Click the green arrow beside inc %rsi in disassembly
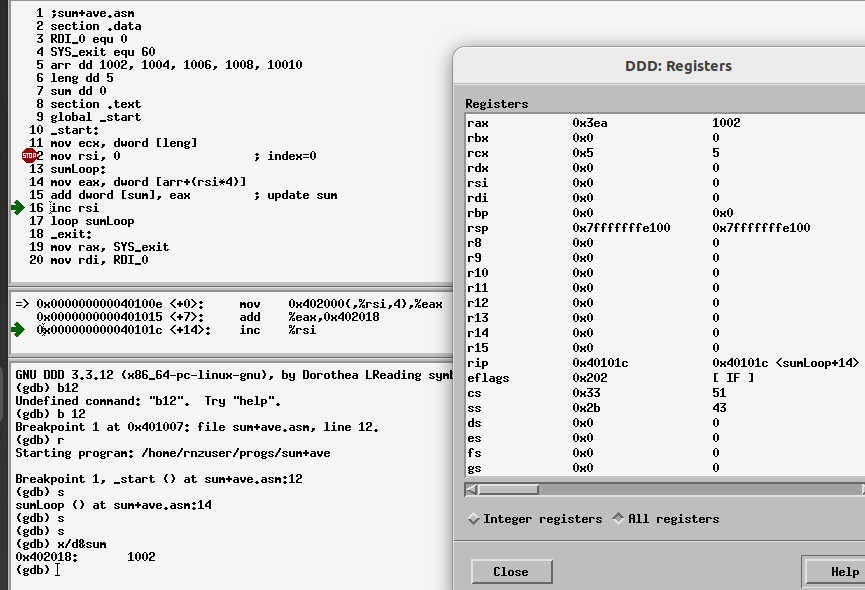 click(x=18, y=330)
